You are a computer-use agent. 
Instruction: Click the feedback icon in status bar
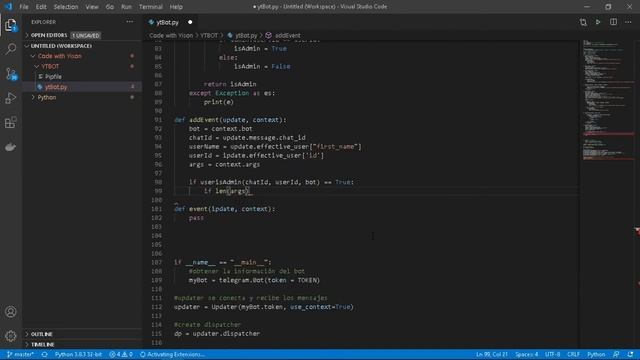[616, 354]
